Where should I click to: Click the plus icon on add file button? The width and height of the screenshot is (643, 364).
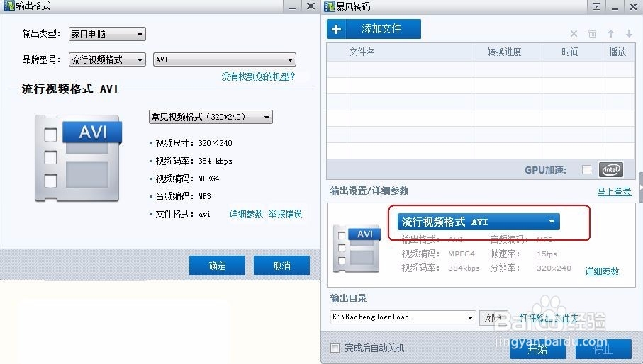tap(336, 30)
